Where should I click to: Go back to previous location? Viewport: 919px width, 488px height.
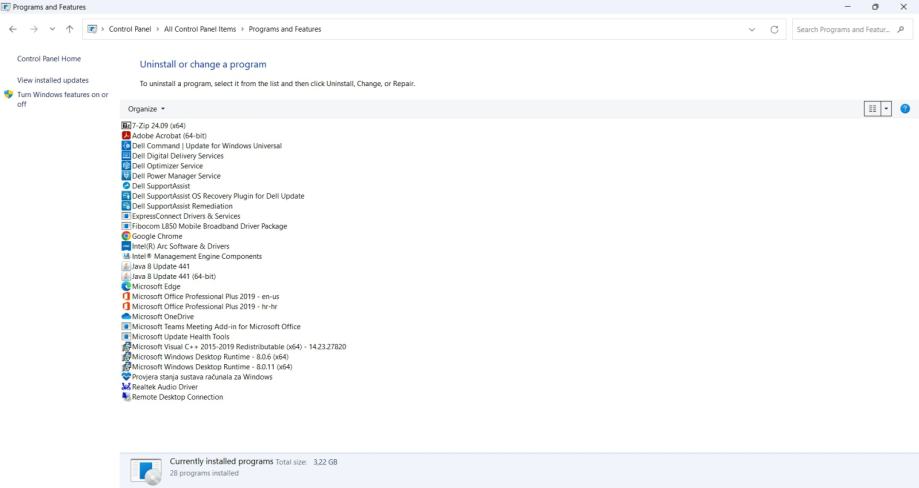click(x=13, y=29)
